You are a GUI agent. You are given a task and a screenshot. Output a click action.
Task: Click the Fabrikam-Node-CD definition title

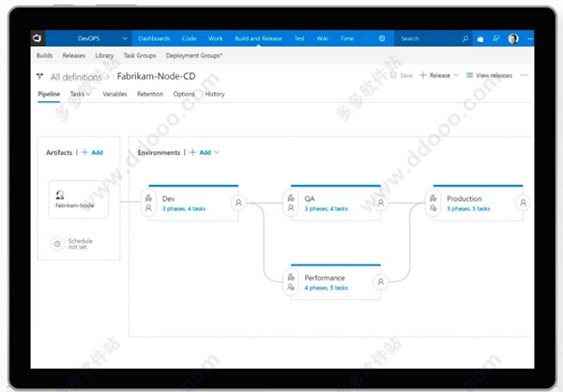[156, 76]
